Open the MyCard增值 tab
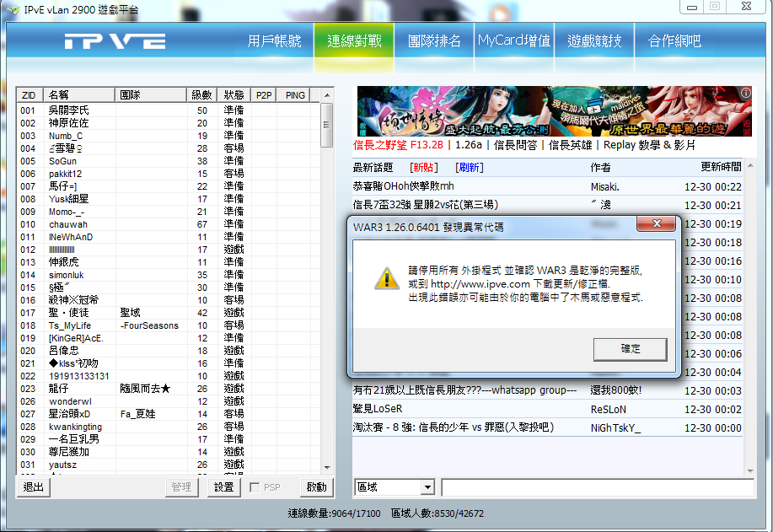The height and width of the screenshot is (532, 773). (514, 41)
